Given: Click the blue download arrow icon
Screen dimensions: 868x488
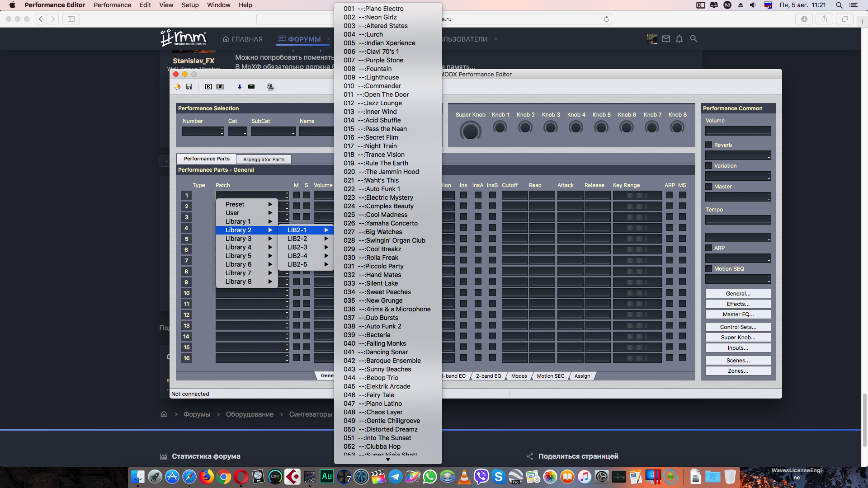Looking at the screenshot, I should click(240, 87).
